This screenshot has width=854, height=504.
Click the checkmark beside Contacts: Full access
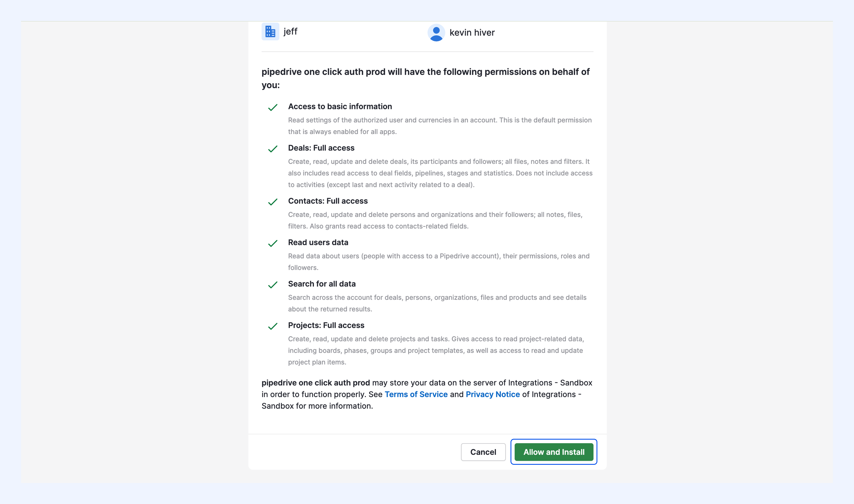273,202
